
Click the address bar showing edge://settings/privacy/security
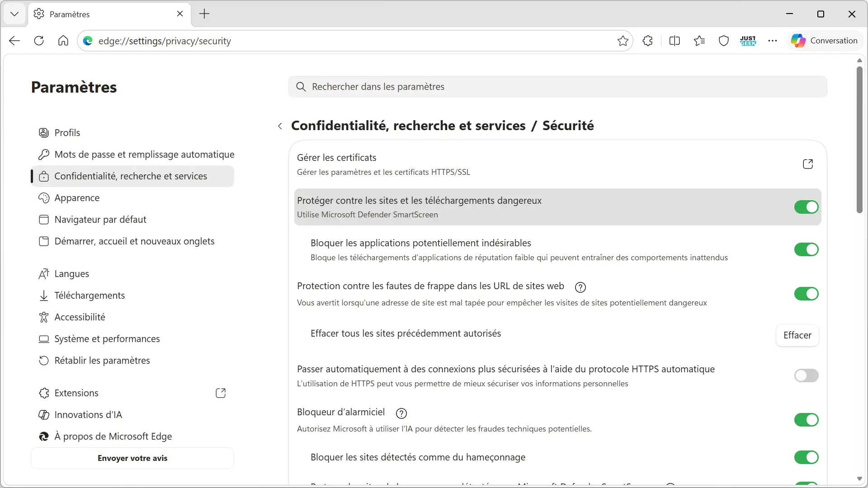click(x=355, y=41)
